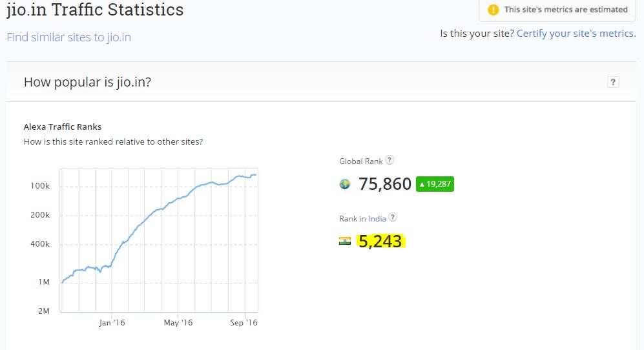Click the green 19,287 rank change badge
Viewport: 644px width, 350px height.
(435, 184)
